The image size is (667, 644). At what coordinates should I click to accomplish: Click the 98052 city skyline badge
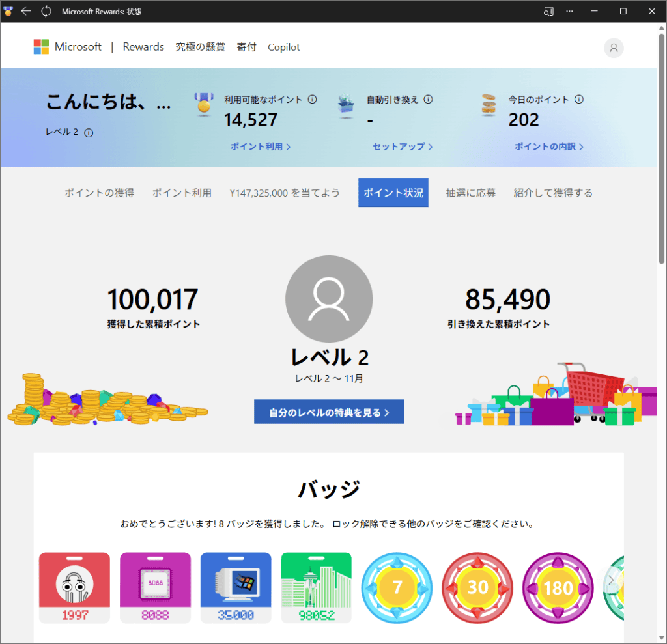(x=316, y=587)
